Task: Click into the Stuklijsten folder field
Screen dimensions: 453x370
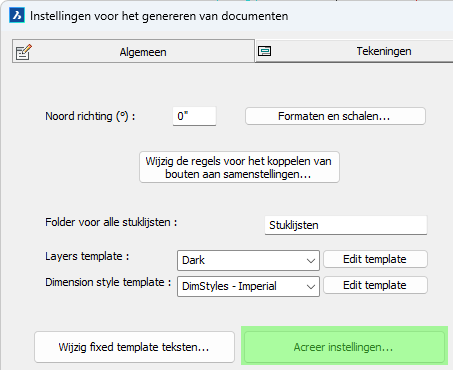Action: point(346,225)
